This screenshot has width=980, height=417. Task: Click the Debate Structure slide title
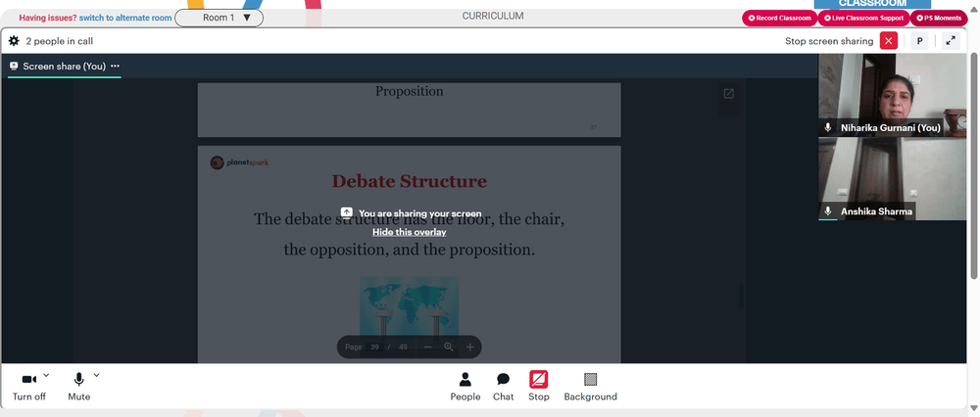pos(410,182)
